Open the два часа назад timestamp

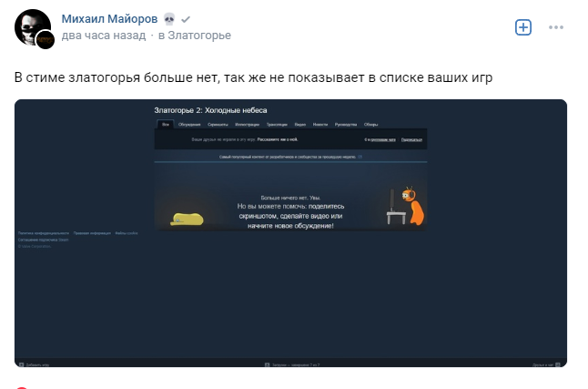104,36
